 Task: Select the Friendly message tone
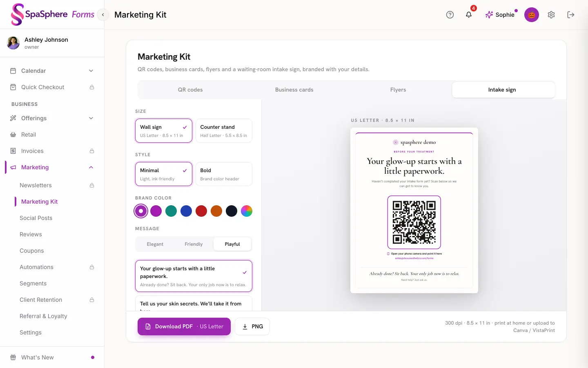tap(194, 244)
